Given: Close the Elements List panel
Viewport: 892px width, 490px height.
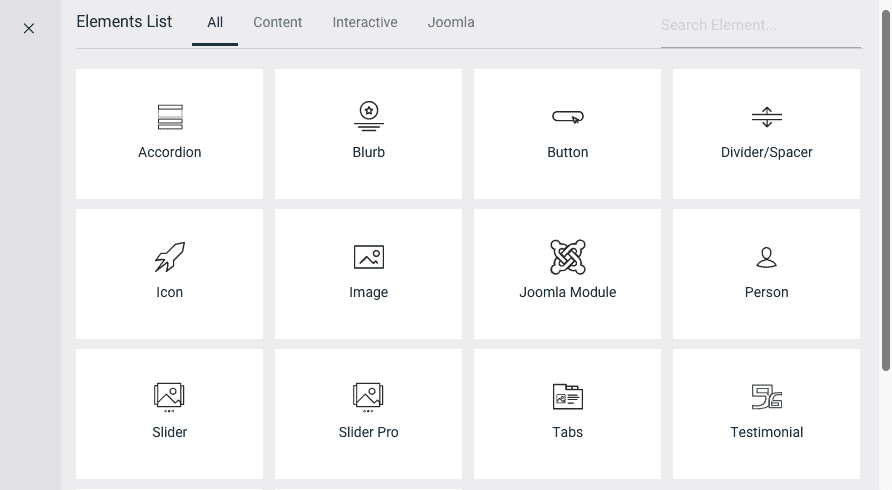Looking at the screenshot, I should click(29, 28).
